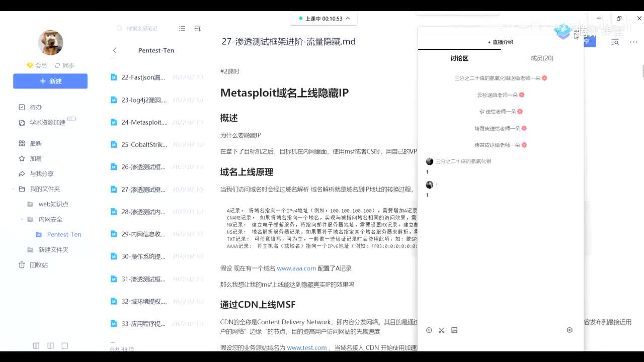
Task: Go back using the left chevron
Action: [x=115, y=50]
